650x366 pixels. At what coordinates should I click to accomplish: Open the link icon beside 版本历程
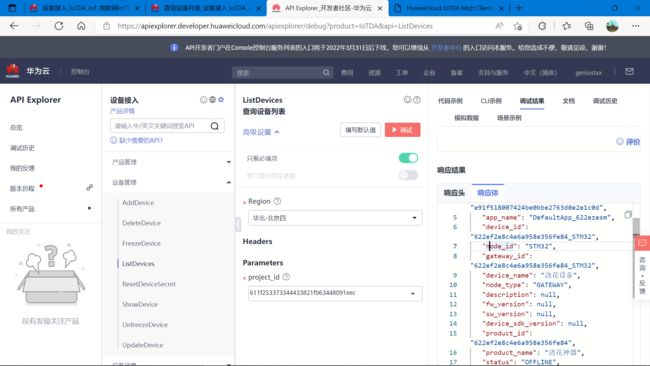click(x=90, y=188)
